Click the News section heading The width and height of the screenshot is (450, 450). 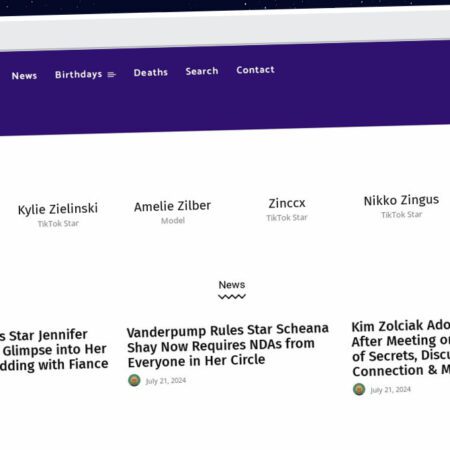tap(232, 285)
